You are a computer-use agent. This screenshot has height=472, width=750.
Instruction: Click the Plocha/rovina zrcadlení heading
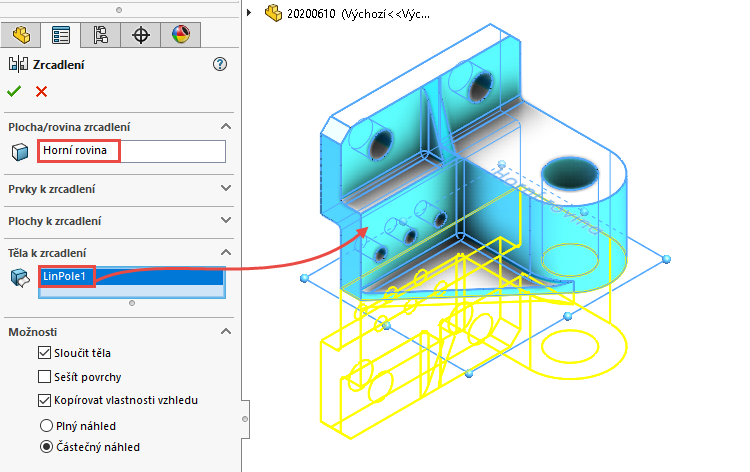(69, 127)
